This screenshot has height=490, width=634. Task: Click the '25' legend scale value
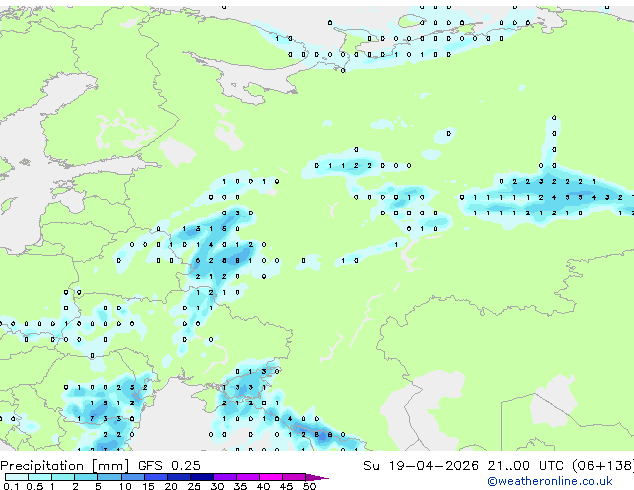[194, 486]
